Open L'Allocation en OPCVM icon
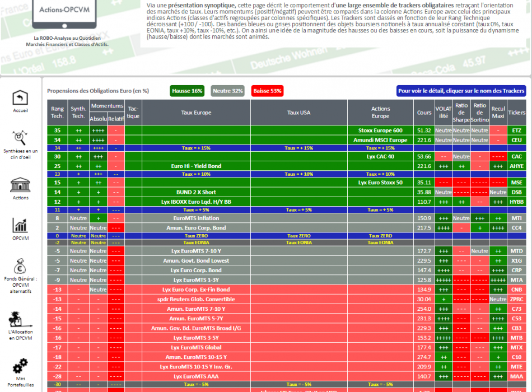The image size is (532, 392). pyautogui.click(x=20, y=319)
